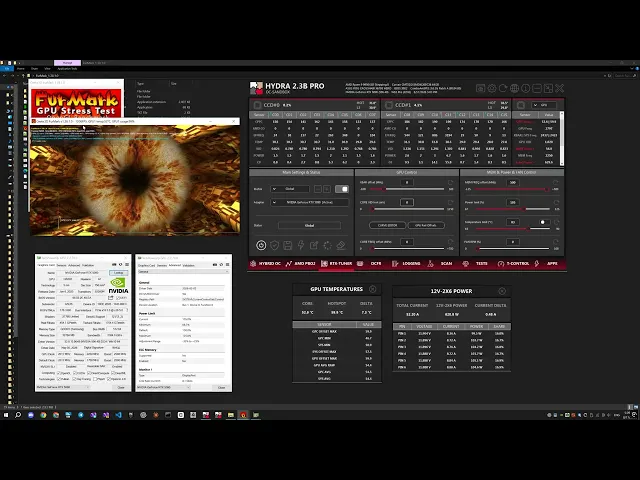Reset the MEM FREQ offset using its reset icon

556,182
